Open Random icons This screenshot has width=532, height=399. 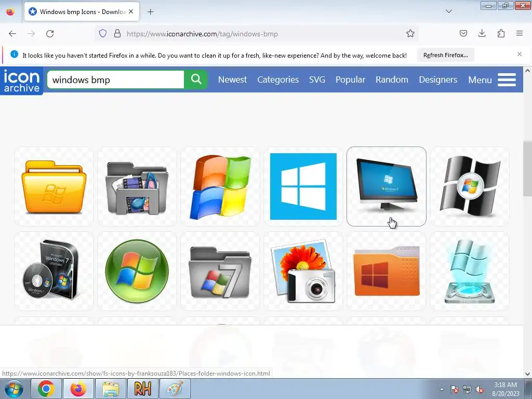click(x=392, y=79)
